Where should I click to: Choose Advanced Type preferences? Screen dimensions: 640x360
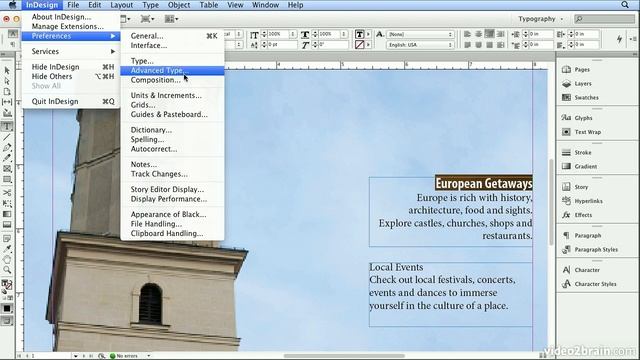172,70
